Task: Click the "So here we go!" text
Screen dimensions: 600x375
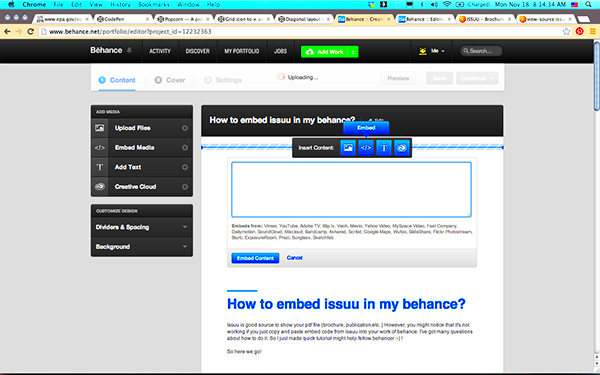Action: [x=244, y=351]
